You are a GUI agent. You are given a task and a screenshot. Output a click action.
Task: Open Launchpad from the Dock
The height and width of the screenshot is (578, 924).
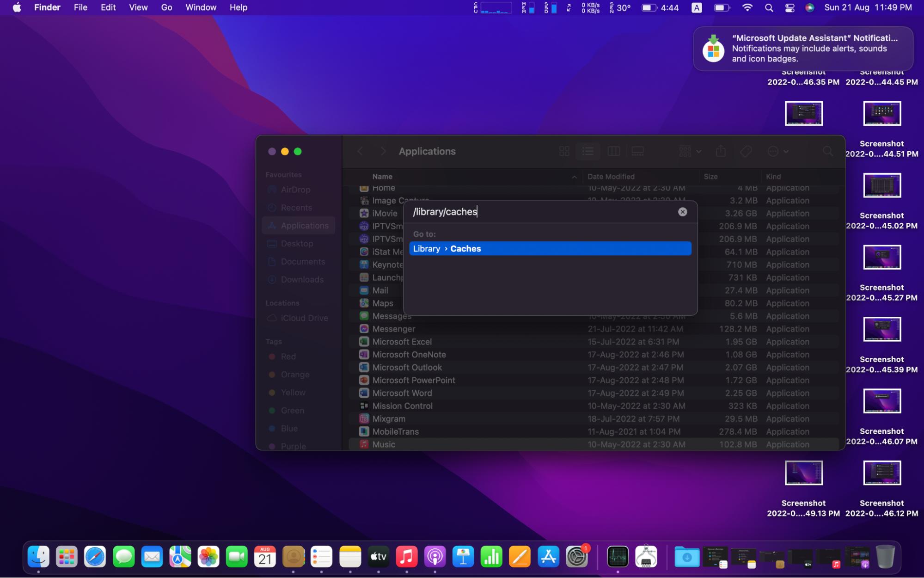(x=67, y=557)
